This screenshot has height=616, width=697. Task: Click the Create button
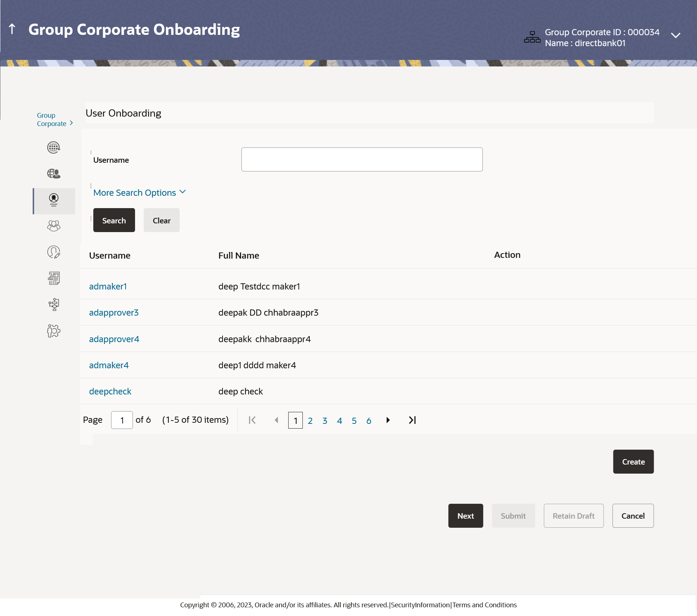tap(633, 462)
